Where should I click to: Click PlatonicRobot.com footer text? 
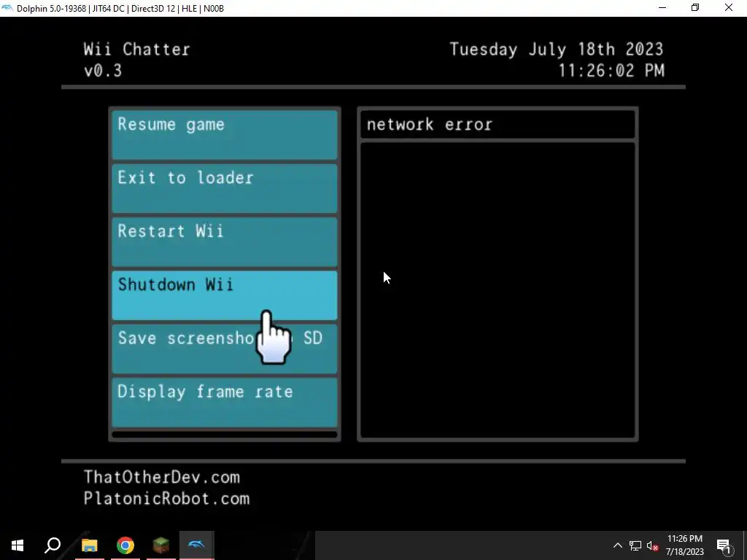[x=167, y=499]
